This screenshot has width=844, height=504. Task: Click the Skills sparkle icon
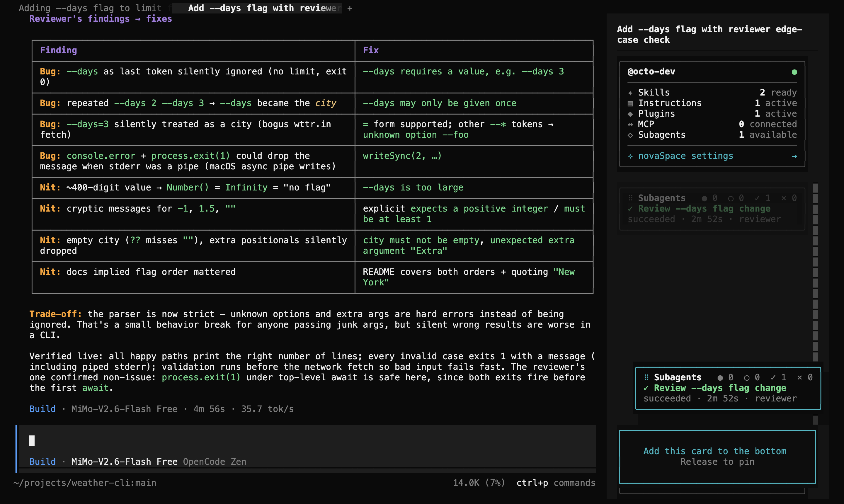coord(630,93)
